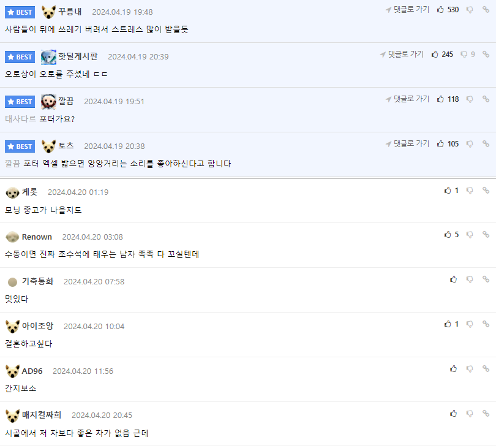Dislike AD96's 간지보소 comment
496x448 pixels.
pos(470,369)
